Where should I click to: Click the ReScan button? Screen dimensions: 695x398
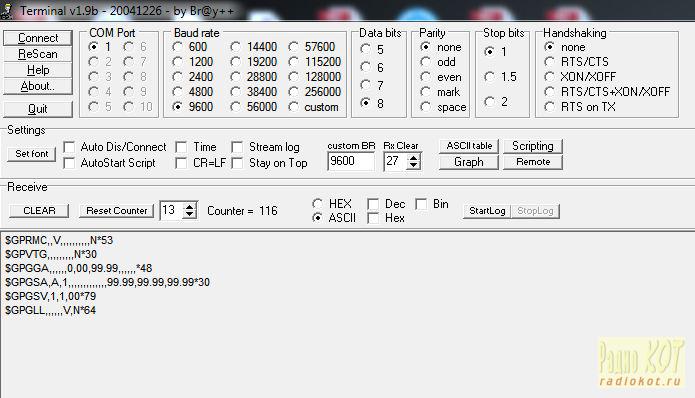coord(38,54)
